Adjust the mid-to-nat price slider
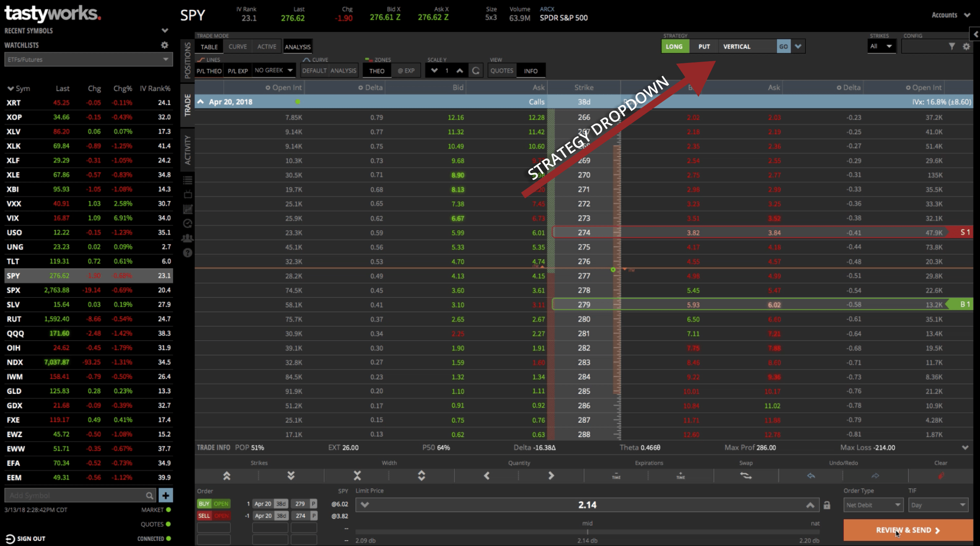Screen dimensions: 980x546 click(x=587, y=532)
